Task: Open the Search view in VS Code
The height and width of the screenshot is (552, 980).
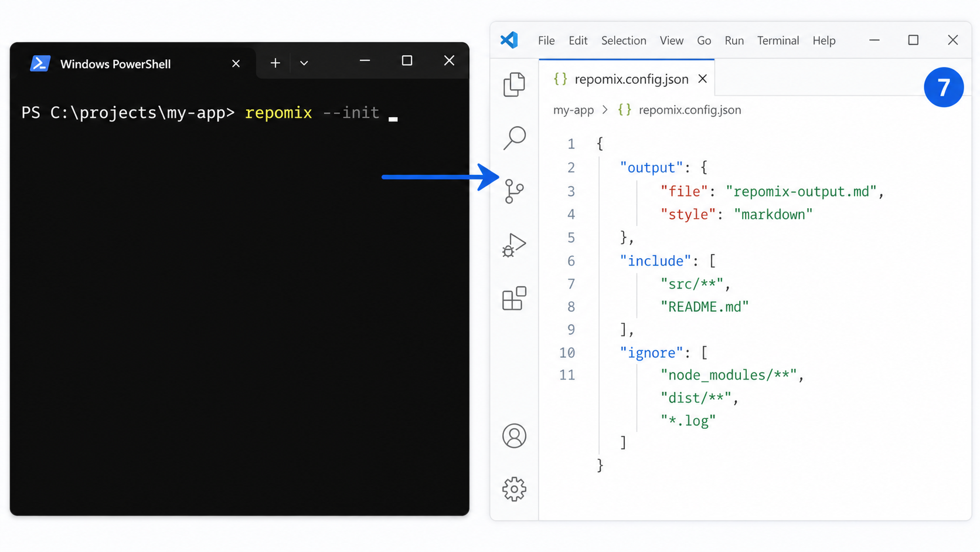Action: (x=515, y=138)
